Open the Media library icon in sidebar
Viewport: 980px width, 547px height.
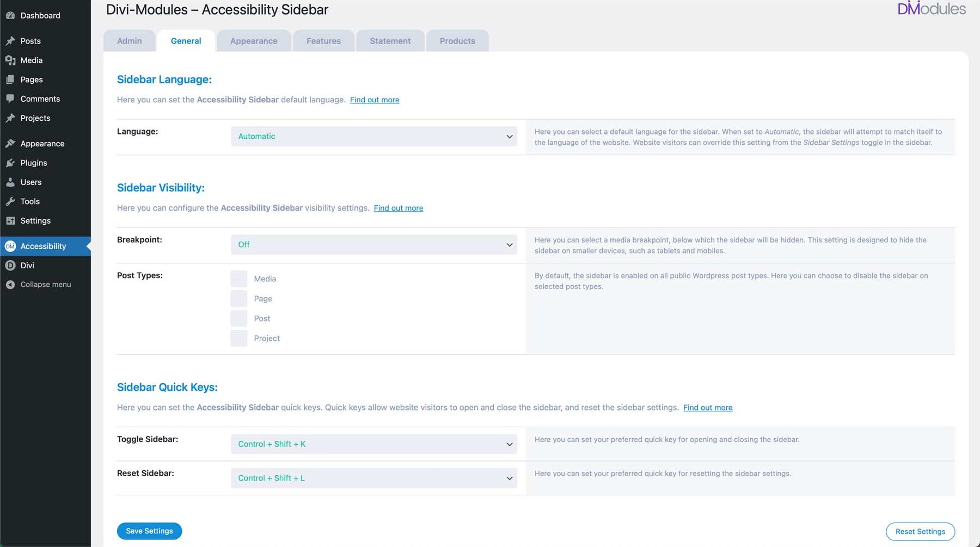point(11,60)
